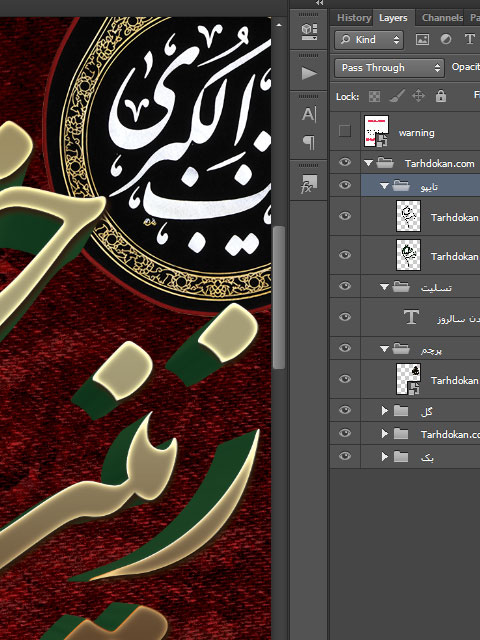Hide the collapsed Tarhdokan.co group
The image size is (480, 640).
click(345, 433)
